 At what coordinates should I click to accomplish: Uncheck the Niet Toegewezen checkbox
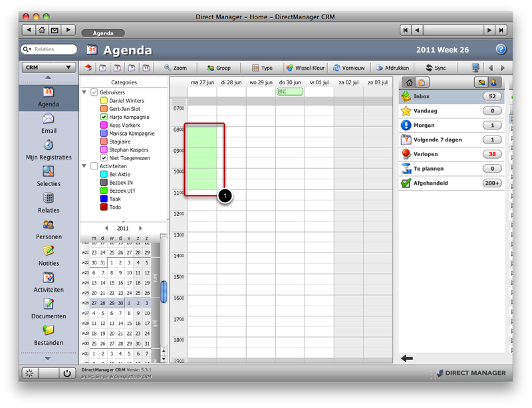104,158
